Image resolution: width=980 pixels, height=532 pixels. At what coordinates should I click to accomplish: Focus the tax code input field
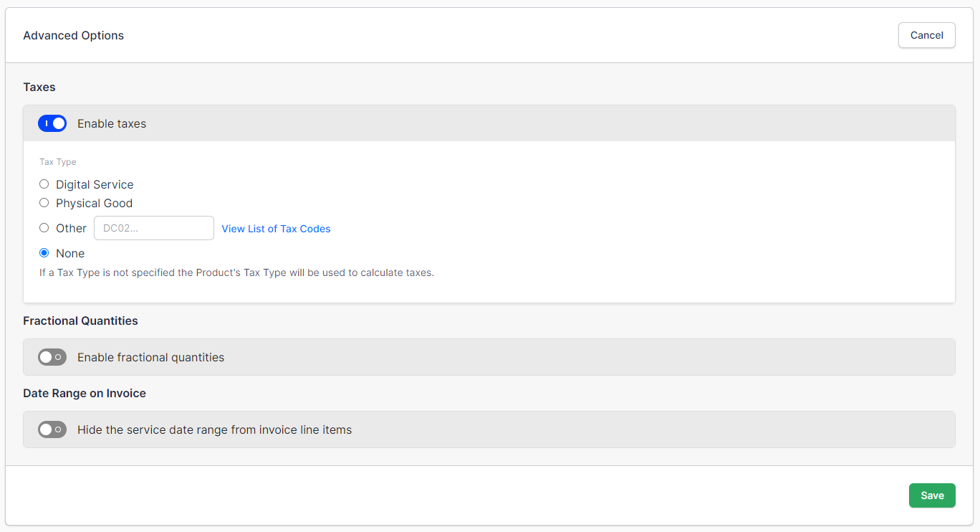pyautogui.click(x=154, y=228)
